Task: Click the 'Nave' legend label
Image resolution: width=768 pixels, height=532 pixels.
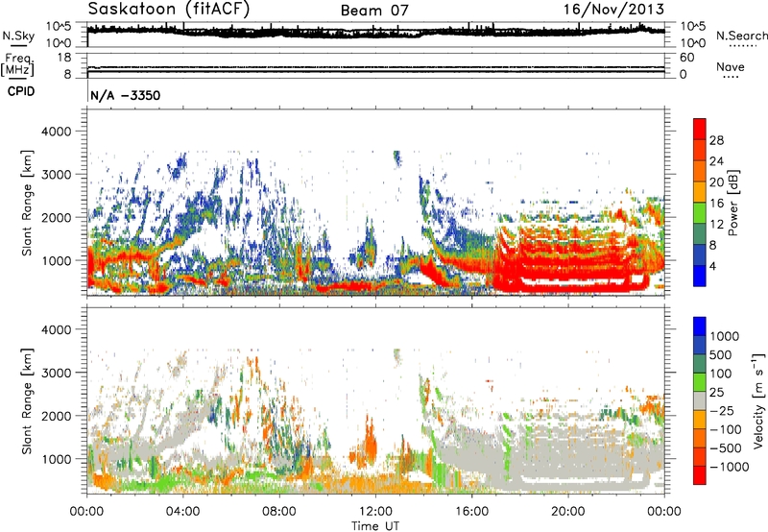Action: 731,66
